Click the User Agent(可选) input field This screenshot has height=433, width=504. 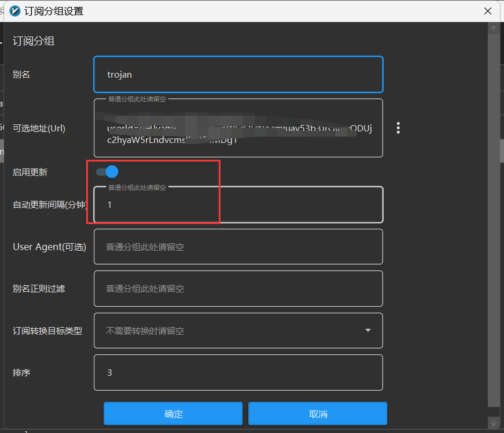click(238, 247)
